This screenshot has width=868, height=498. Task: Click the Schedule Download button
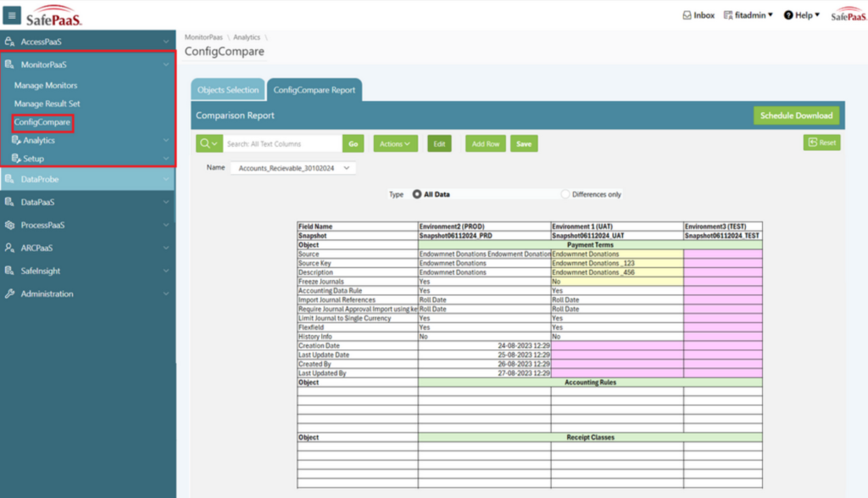coord(796,115)
